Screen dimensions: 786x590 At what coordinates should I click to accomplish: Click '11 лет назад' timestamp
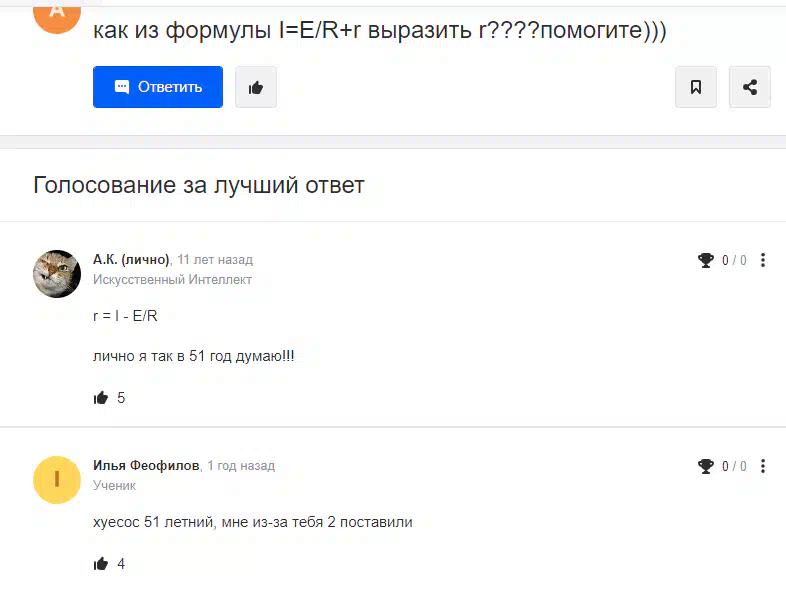point(215,260)
